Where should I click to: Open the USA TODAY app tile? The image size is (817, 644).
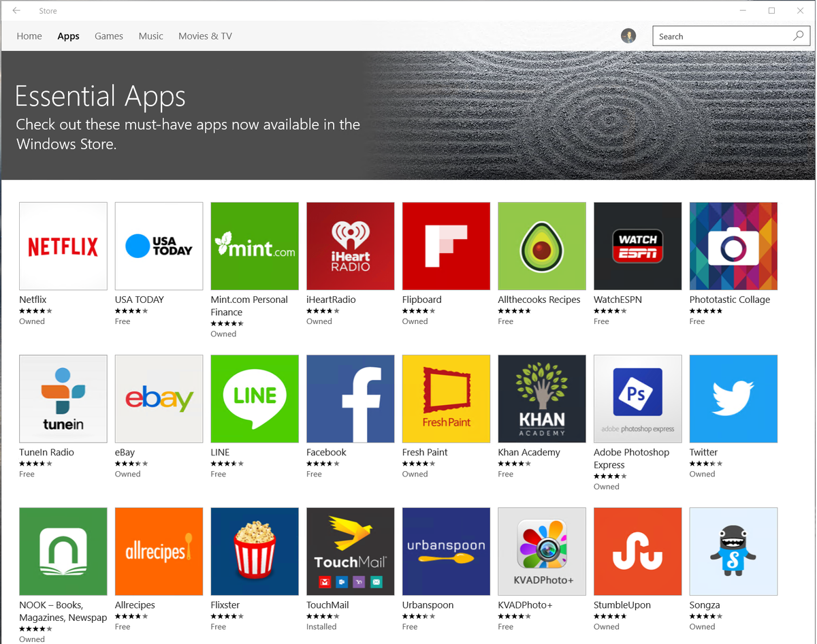pyautogui.click(x=159, y=246)
